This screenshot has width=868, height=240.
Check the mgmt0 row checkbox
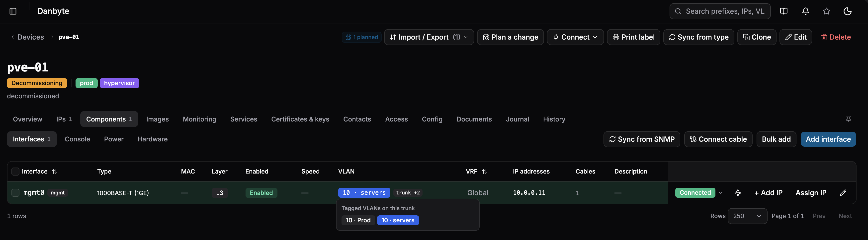tap(15, 192)
